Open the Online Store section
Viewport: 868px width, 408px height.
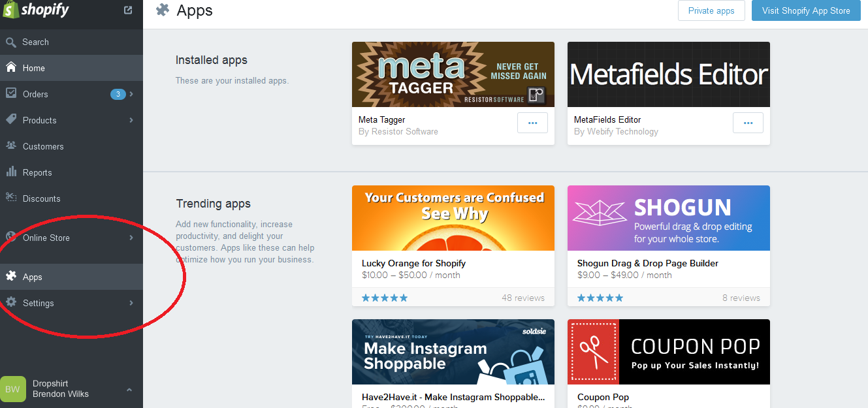(71, 238)
